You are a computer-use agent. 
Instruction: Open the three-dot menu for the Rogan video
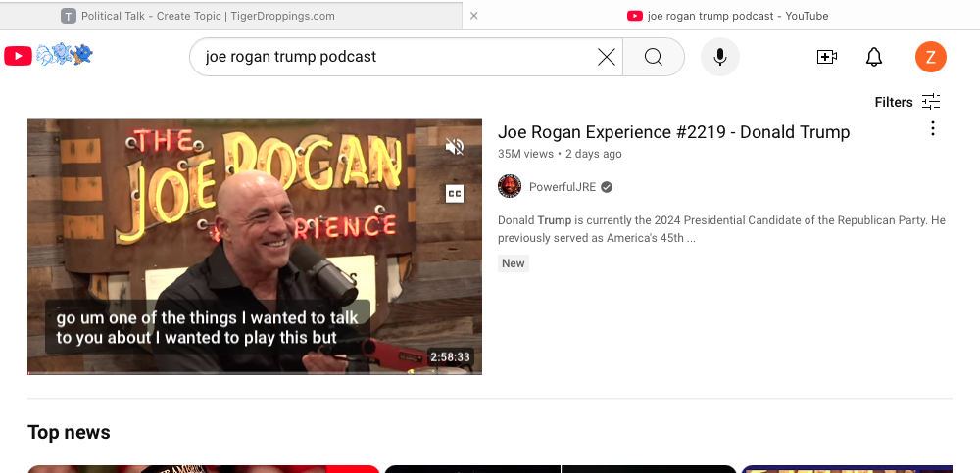pos(933,128)
